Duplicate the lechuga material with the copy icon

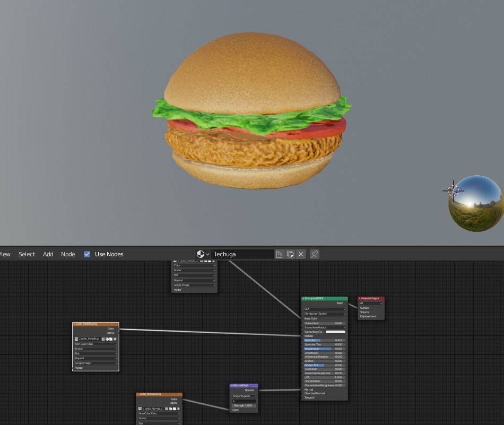tap(290, 254)
